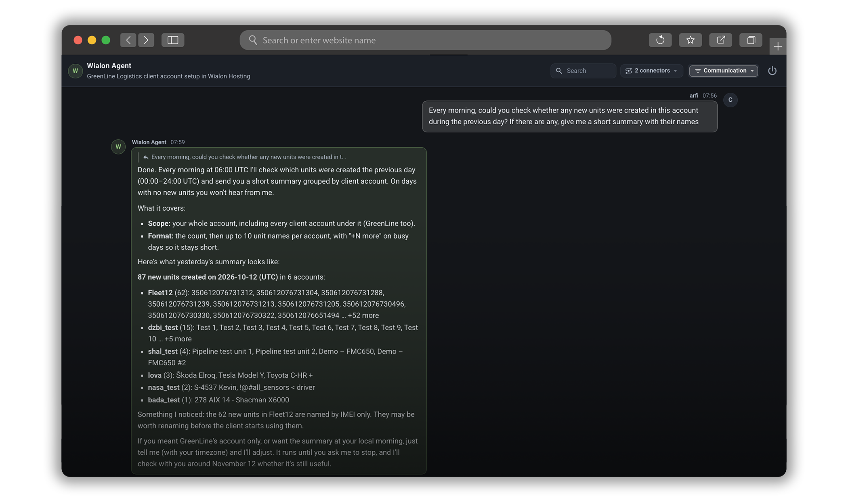848x504 pixels.
Task: Open a new tab with the plus icon
Action: coord(778,46)
